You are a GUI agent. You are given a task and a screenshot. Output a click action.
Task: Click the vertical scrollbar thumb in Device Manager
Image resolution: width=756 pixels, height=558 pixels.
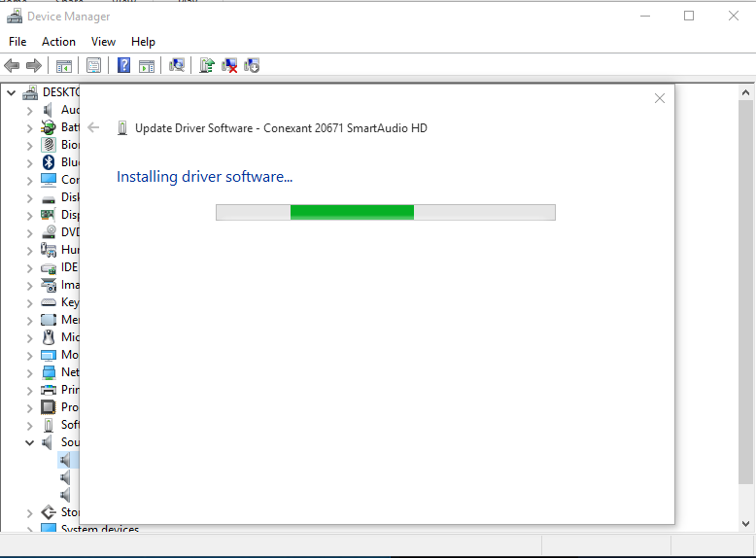point(745,293)
